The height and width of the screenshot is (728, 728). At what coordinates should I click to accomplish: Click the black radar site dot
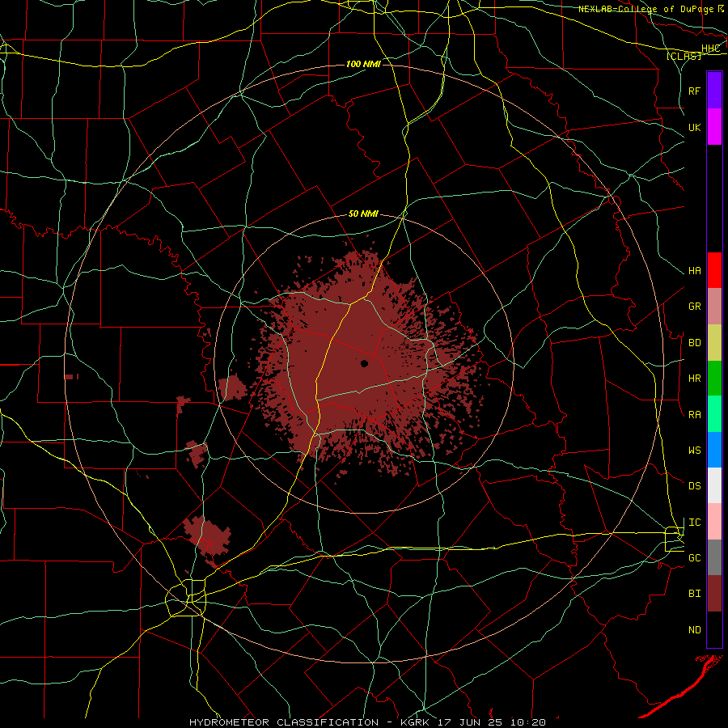click(x=365, y=363)
